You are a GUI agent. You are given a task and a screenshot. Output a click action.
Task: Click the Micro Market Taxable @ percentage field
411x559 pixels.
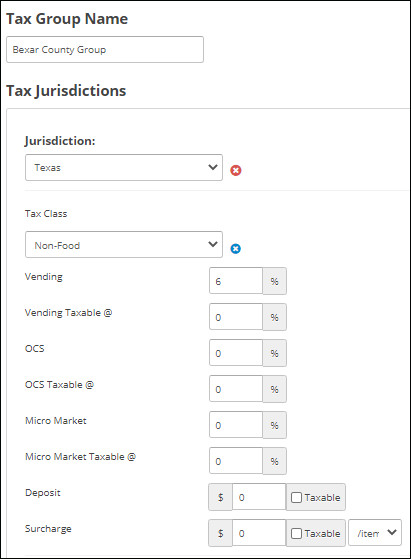coord(236,461)
